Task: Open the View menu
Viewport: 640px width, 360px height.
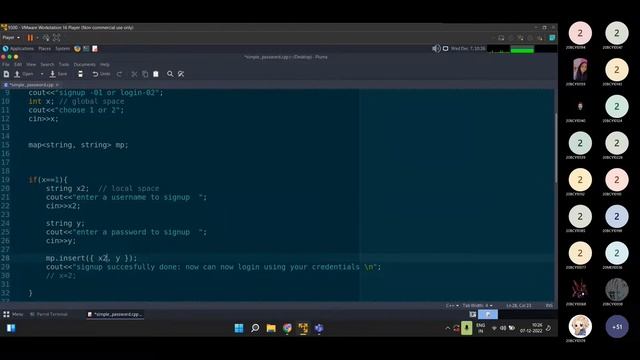Action: (x=31, y=64)
